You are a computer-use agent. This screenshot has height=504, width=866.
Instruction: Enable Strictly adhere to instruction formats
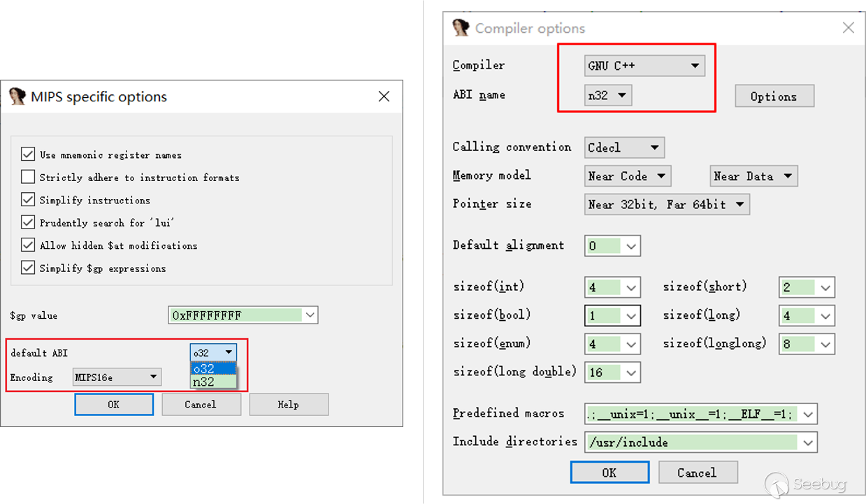click(28, 177)
